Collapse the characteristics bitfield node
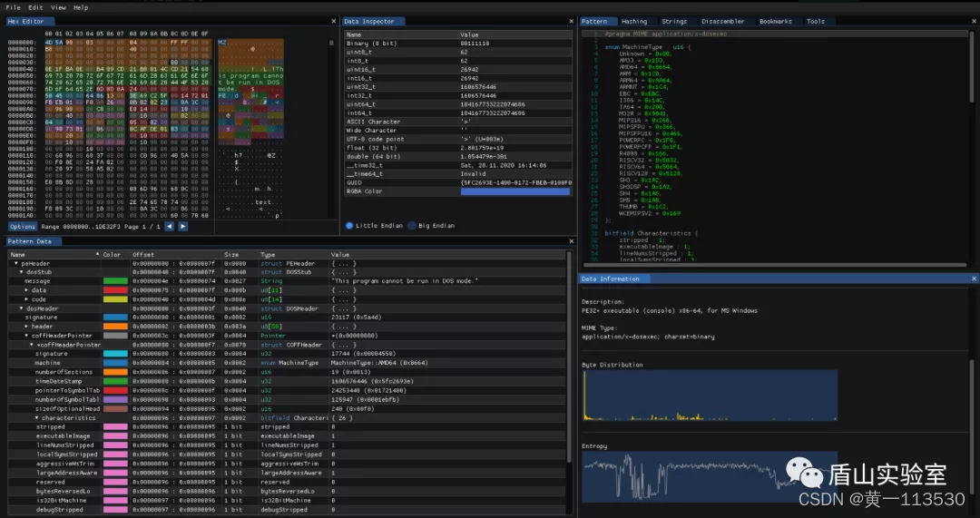 [x=36, y=418]
